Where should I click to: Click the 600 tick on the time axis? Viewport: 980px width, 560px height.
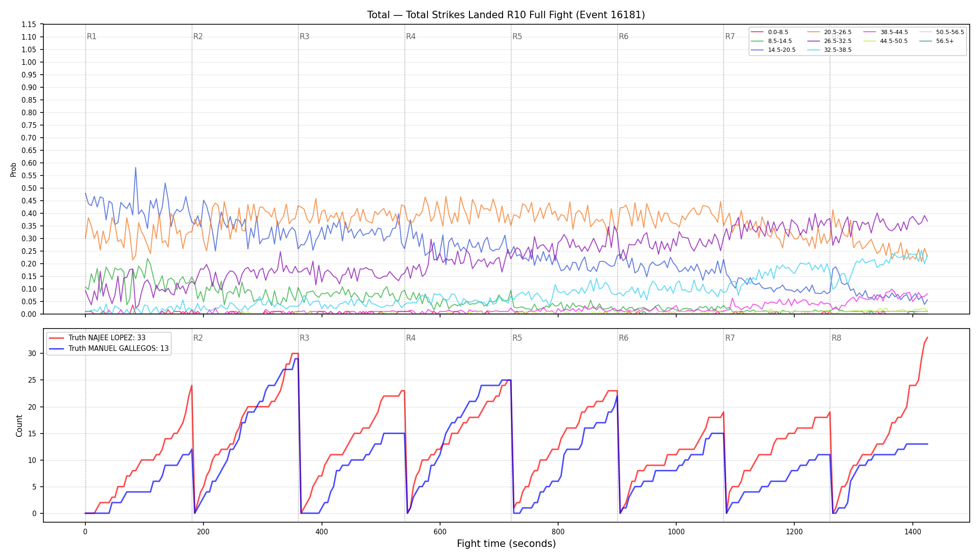coord(440,531)
